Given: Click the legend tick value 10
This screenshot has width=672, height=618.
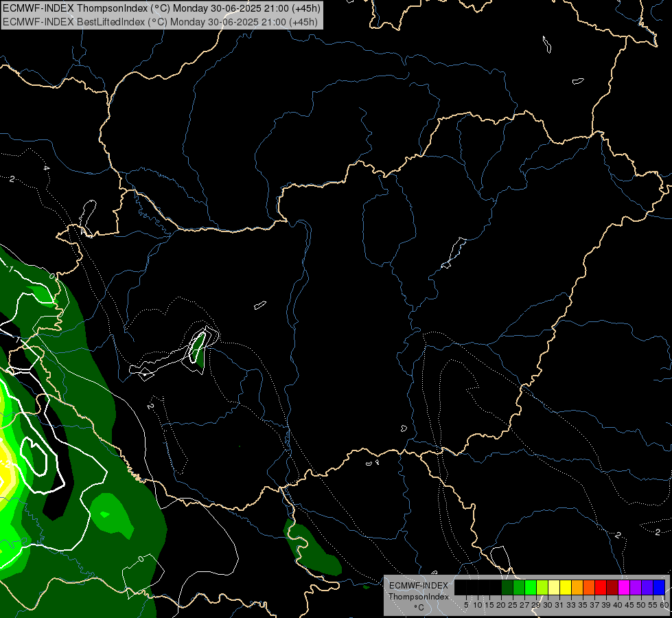Looking at the screenshot, I should [478, 605].
